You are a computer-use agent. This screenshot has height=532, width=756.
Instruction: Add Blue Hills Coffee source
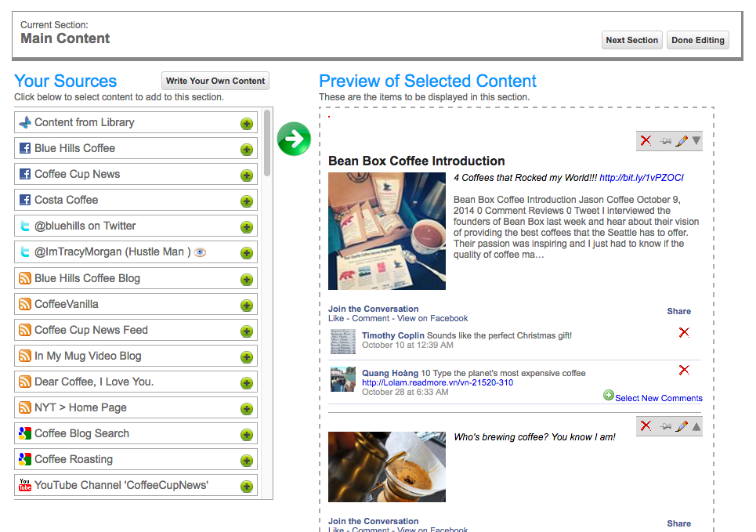tap(246, 150)
